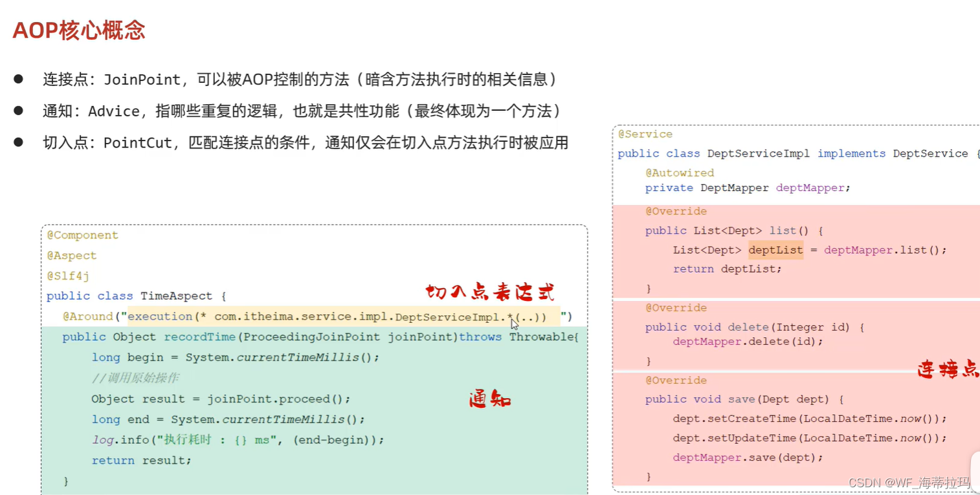Viewport: 980px width, 495px height.
Task: Click the @Autowired annotation
Action: 680,173
